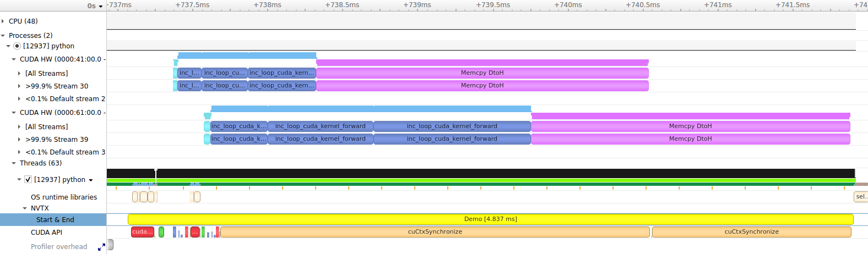868x254 pixels.
Task: Click the +740ms mark on the time ruler
Action: click(568, 5)
